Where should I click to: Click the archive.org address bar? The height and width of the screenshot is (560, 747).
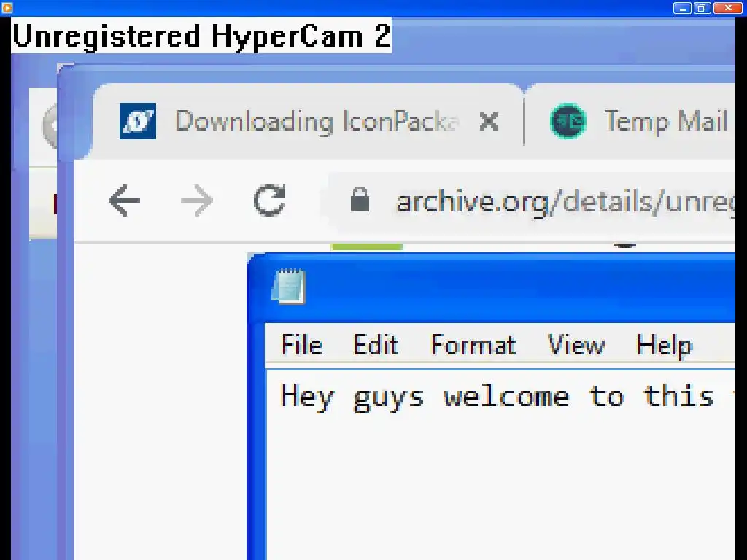click(531, 201)
